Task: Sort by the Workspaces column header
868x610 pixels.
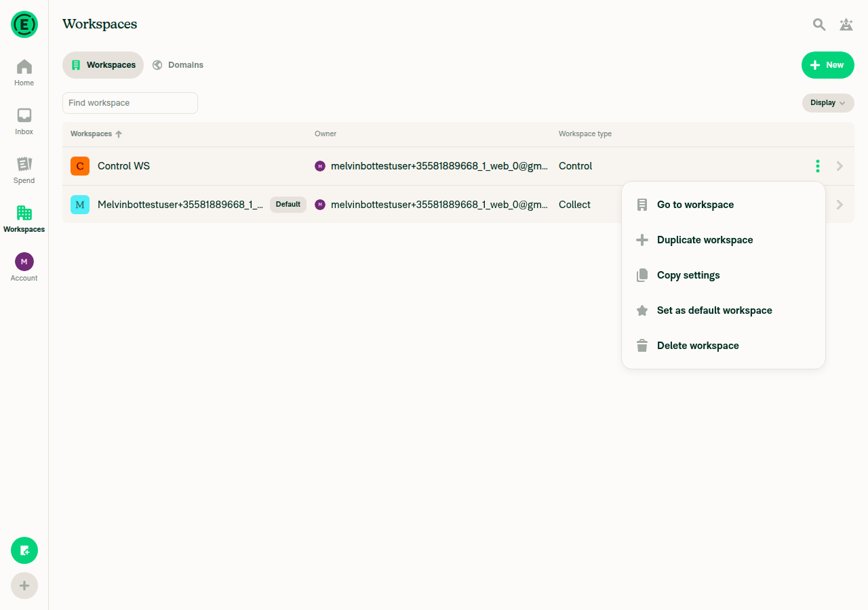Action: (x=96, y=134)
